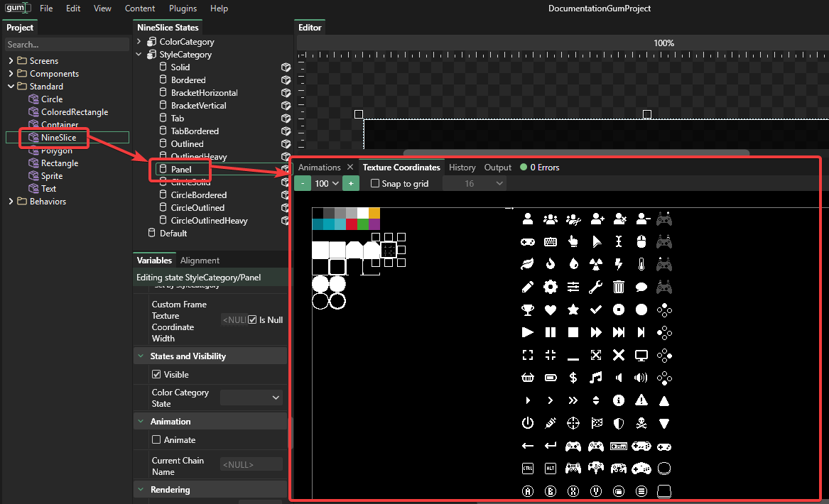Toggle the Animate checkbox
829x504 pixels.
pyautogui.click(x=157, y=440)
